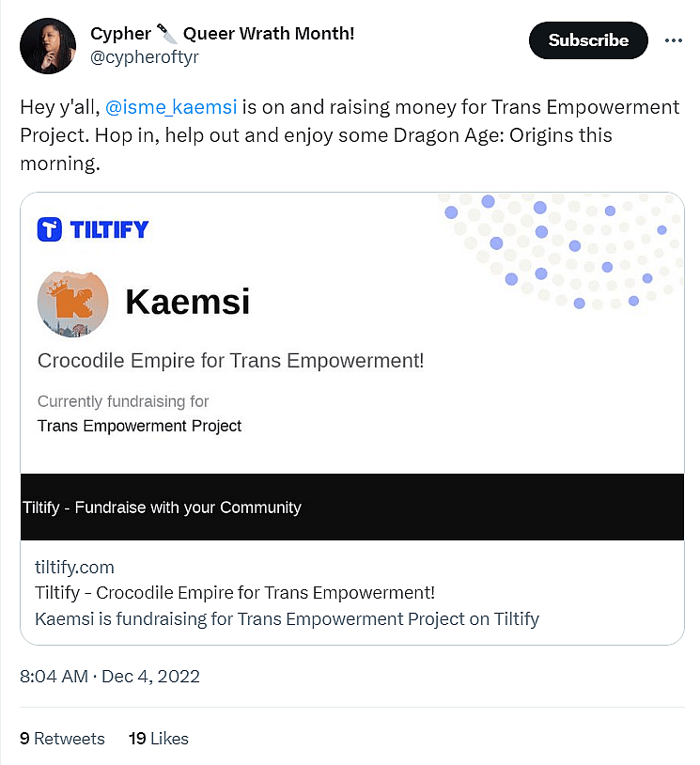Click the black "Tiltify - Fundraise with your Community" banner
The image size is (700, 765).
click(x=351, y=507)
